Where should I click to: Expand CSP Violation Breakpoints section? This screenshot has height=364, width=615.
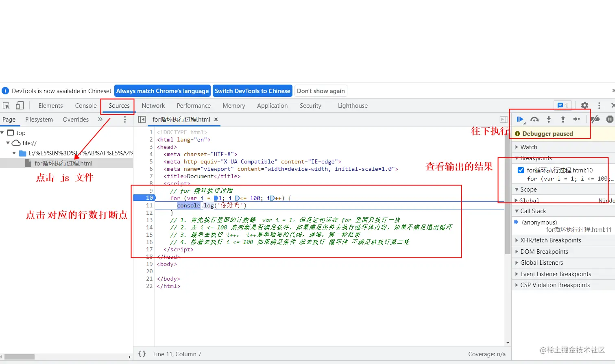(x=563, y=285)
